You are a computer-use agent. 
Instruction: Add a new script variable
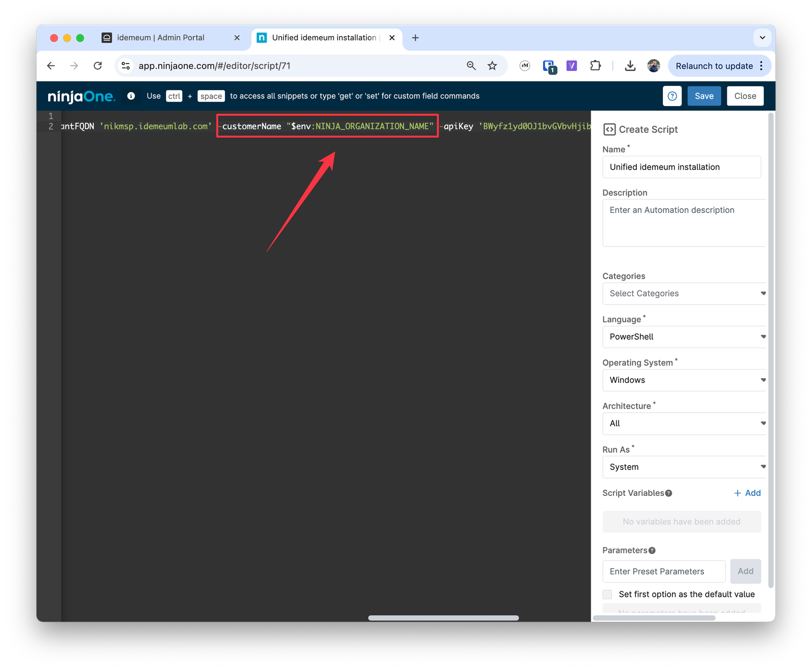click(747, 493)
